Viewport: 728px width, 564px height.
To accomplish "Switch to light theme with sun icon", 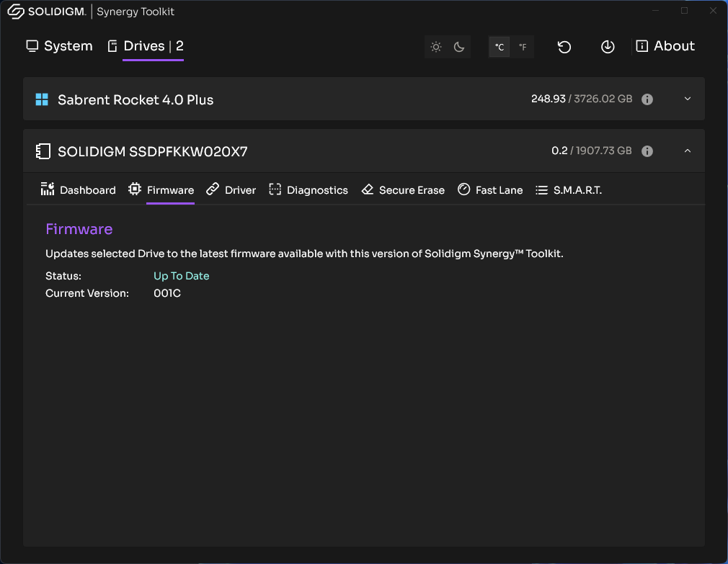I will [436, 47].
